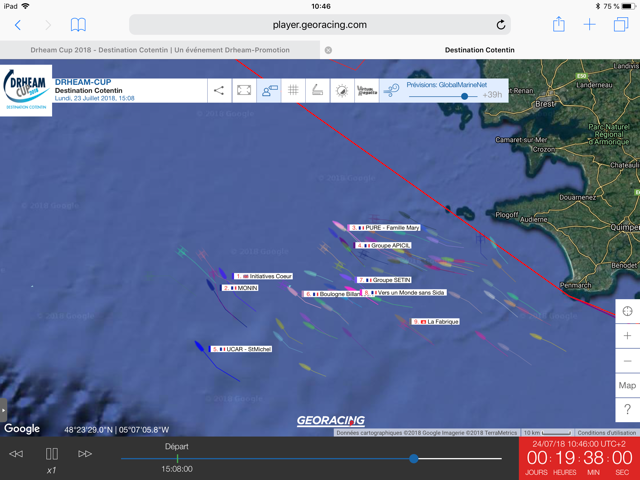The height and width of the screenshot is (480, 640).
Task: Toggle the day/night sun overlay
Action: pos(342,90)
